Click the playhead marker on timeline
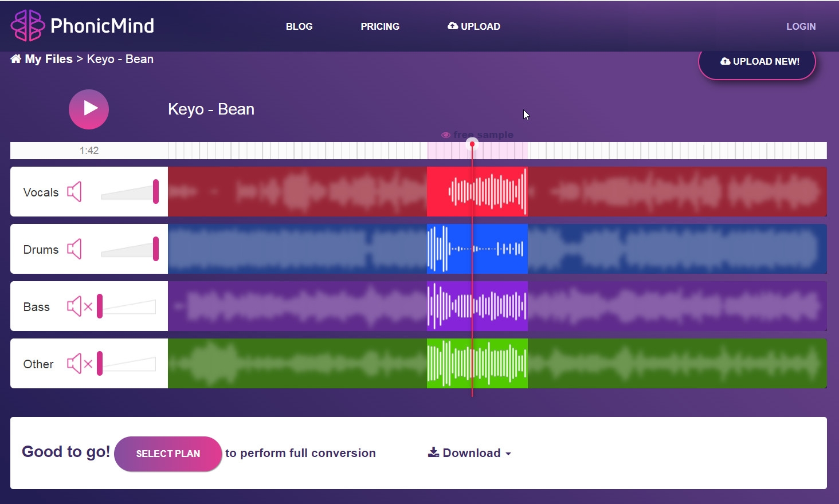 pyautogui.click(x=472, y=144)
